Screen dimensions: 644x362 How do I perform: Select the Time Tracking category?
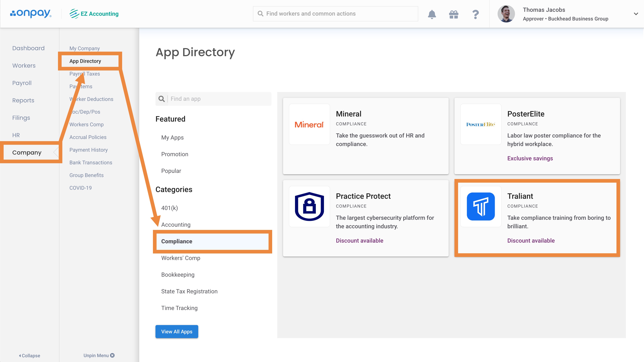click(179, 308)
